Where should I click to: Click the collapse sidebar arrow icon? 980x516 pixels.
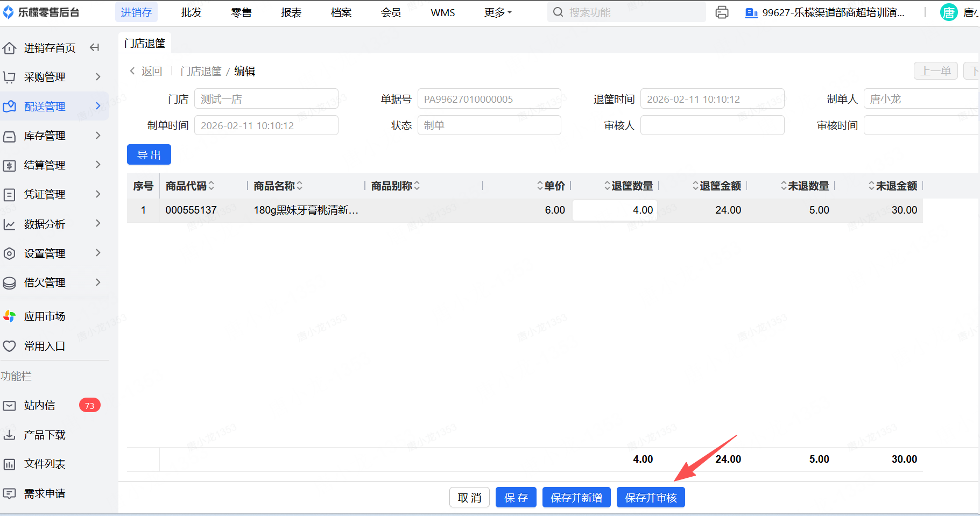tap(95, 47)
